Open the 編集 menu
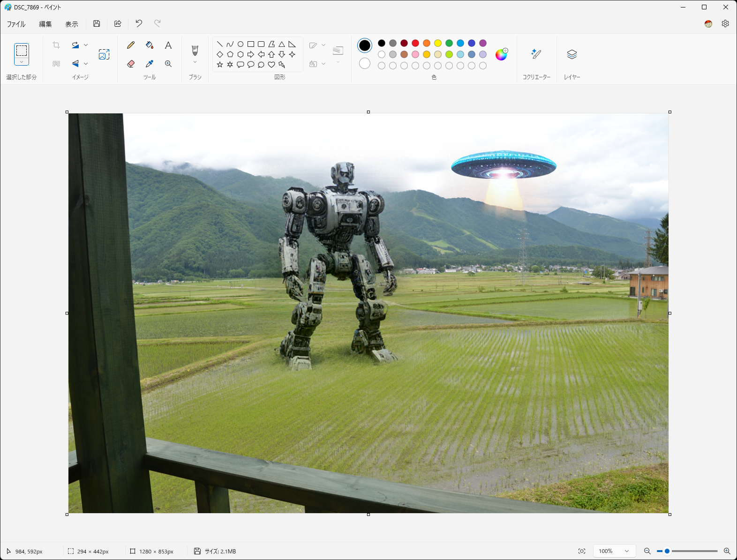 pos(45,24)
